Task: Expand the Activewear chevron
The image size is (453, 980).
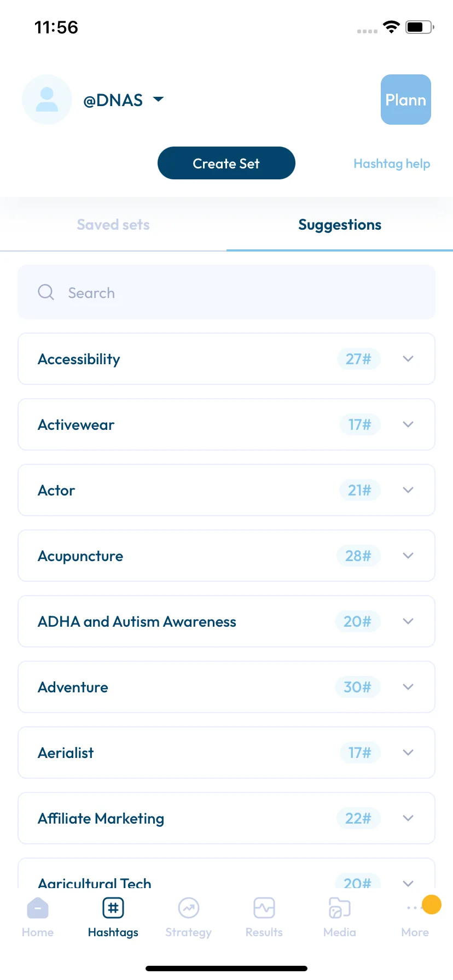Action: click(x=408, y=424)
